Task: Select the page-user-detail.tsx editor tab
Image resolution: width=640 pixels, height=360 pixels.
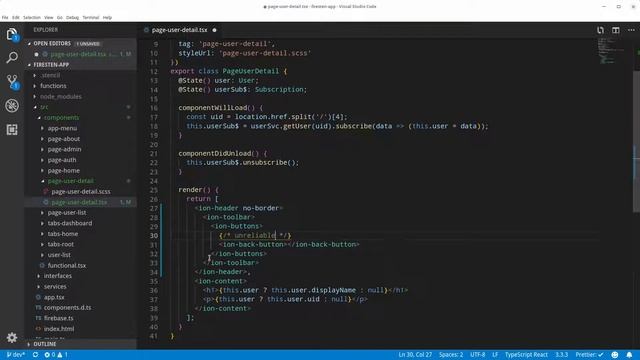Action: click(179, 30)
